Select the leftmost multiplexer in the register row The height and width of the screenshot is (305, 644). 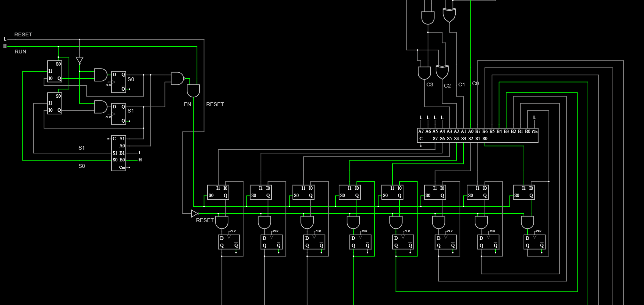218,192
